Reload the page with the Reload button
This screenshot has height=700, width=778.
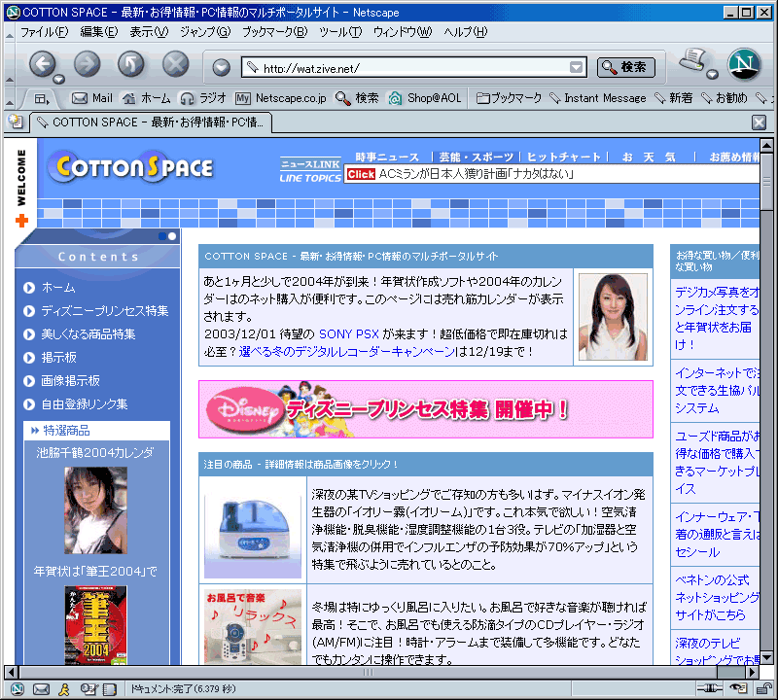coord(131,64)
